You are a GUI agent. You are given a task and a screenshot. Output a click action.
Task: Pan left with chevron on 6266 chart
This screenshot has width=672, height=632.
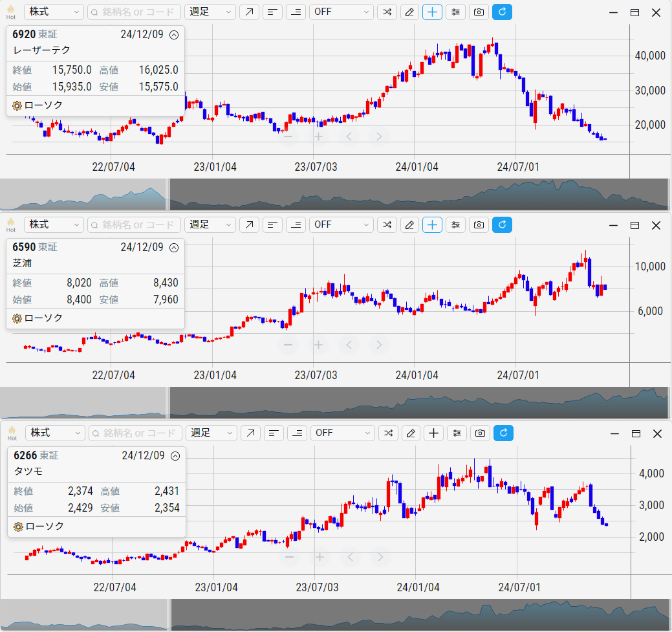(350, 557)
